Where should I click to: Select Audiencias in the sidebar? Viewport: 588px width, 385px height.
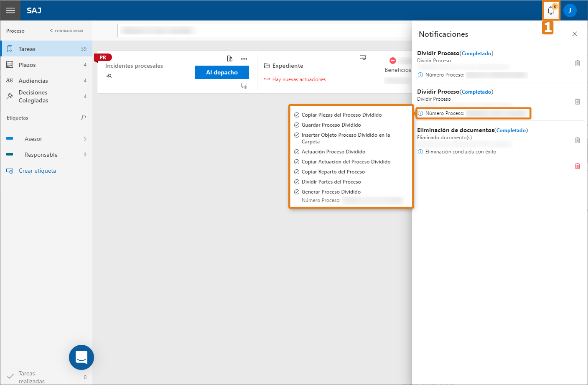(x=46, y=81)
